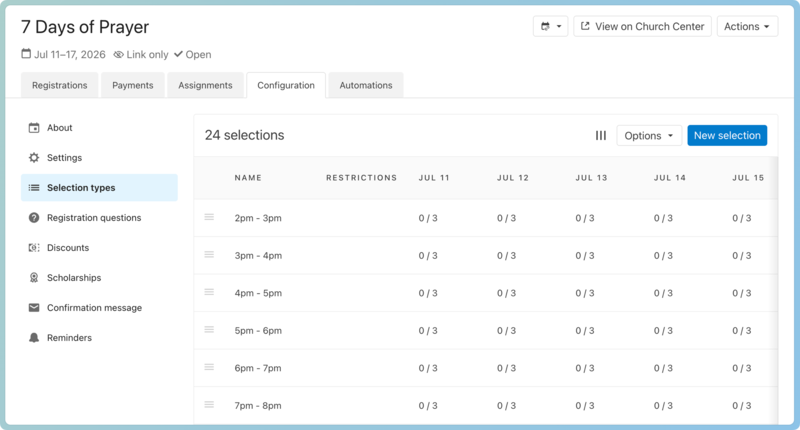Click the JUL 15 column header
Image resolution: width=800 pixels, height=430 pixels.
pyautogui.click(x=748, y=178)
